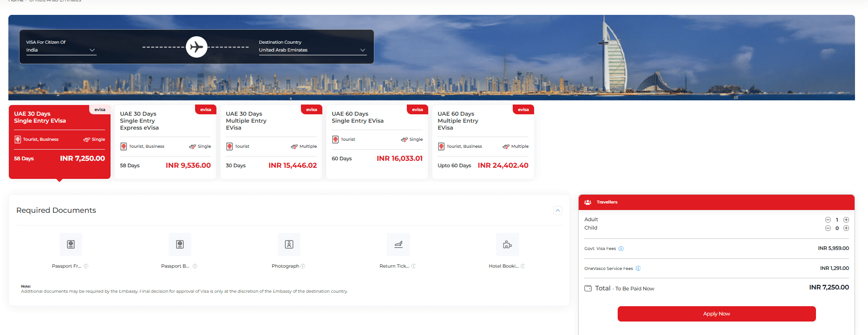Select UAE 30 Days Single Entry EVisa card
This screenshot has height=335, width=868.
(x=59, y=142)
